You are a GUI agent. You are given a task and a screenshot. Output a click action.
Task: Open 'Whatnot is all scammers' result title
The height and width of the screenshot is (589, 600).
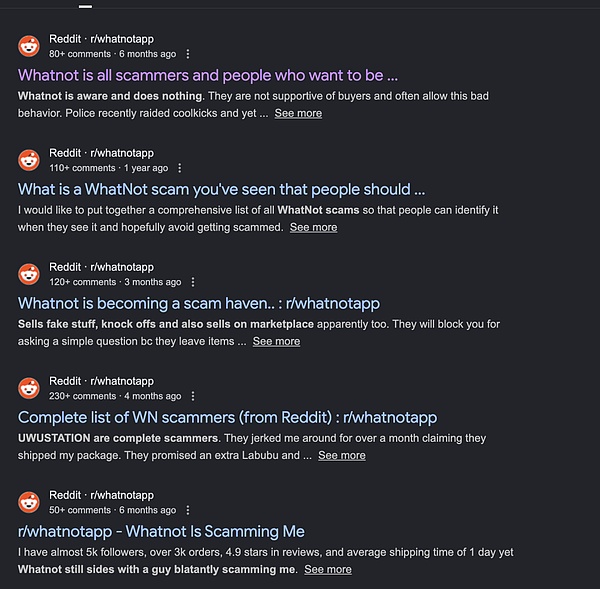[208, 75]
